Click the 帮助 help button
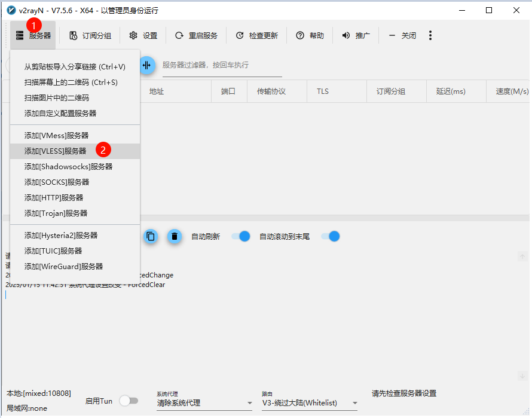532x418 pixels. (310, 36)
